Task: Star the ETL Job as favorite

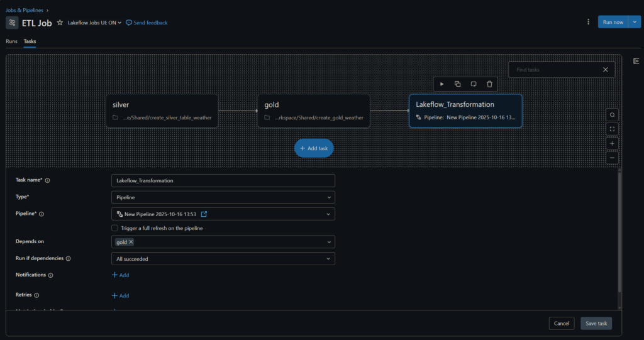Action: point(60,23)
